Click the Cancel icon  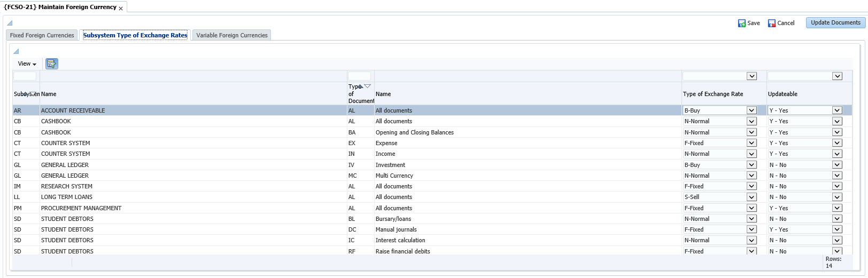click(x=772, y=23)
